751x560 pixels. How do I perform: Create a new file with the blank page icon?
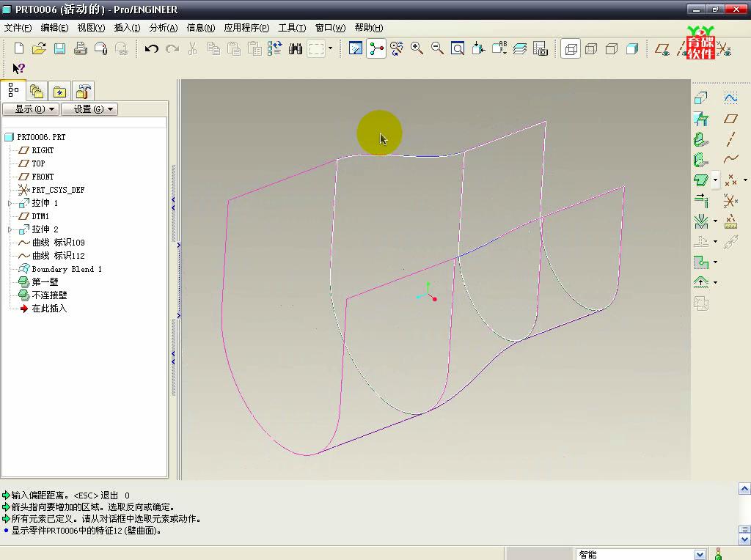pos(19,48)
